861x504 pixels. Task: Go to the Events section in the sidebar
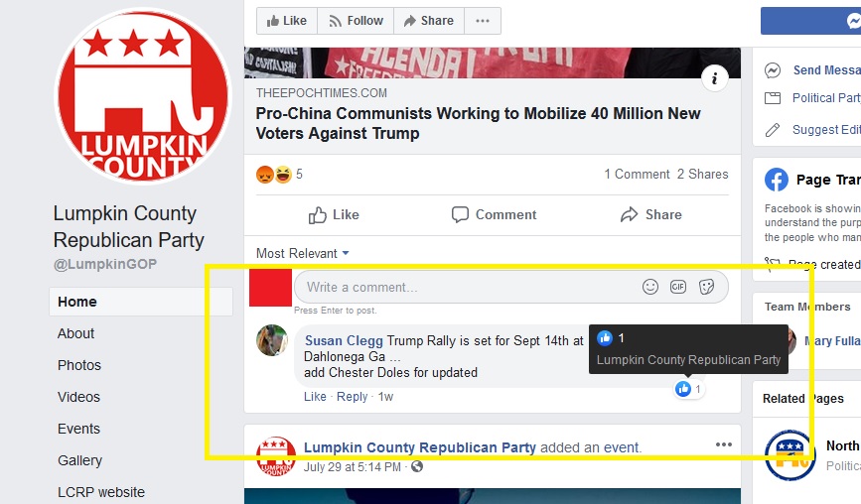click(78, 429)
